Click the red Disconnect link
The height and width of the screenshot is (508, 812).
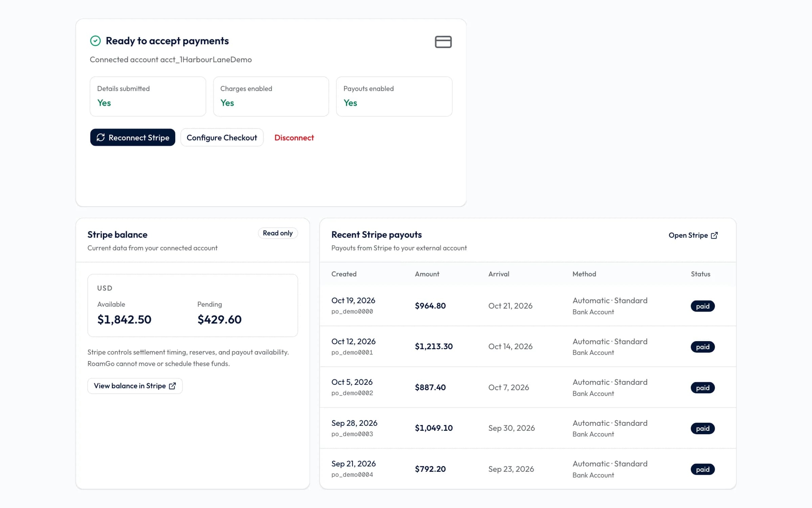click(294, 137)
